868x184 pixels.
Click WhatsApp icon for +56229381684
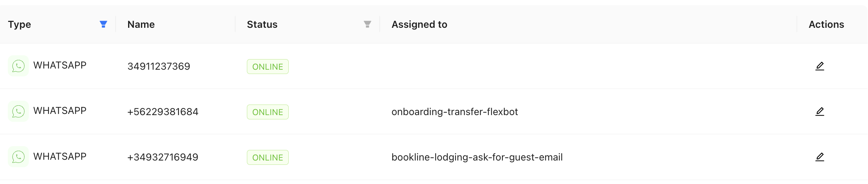pyautogui.click(x=18, y=111)
